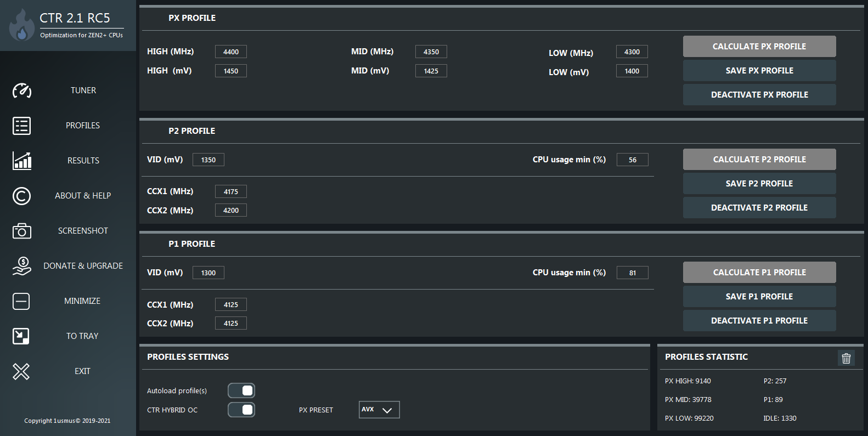Click the P2 CCX1 (MHz) 4175 field
Screen dimensions: 868x436
[x=231, y=191]
